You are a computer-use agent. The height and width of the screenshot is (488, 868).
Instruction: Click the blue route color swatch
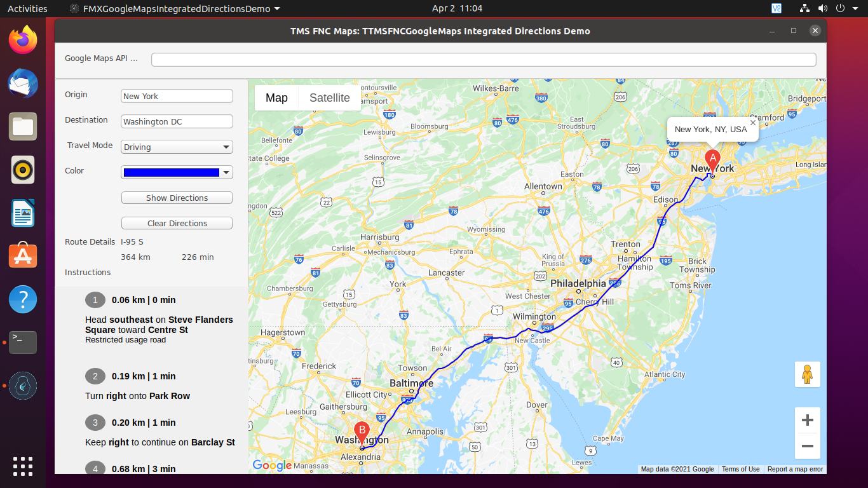171,173
